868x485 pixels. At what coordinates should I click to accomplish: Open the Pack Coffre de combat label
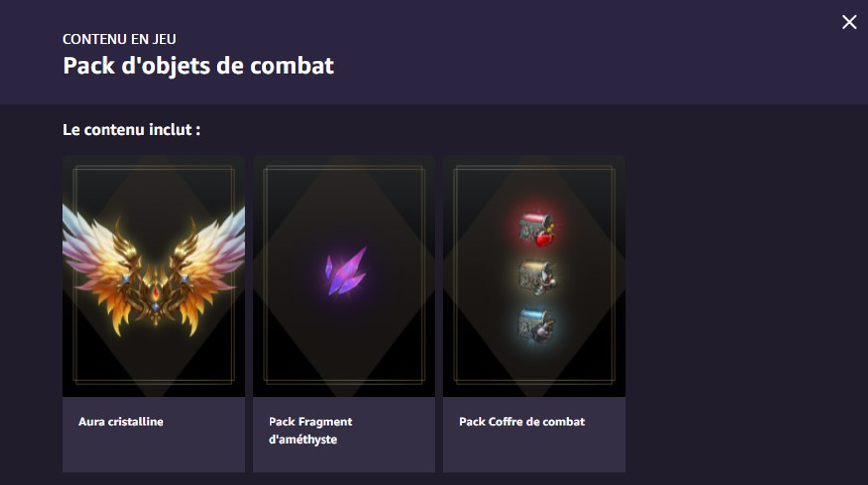click(522, 422)
